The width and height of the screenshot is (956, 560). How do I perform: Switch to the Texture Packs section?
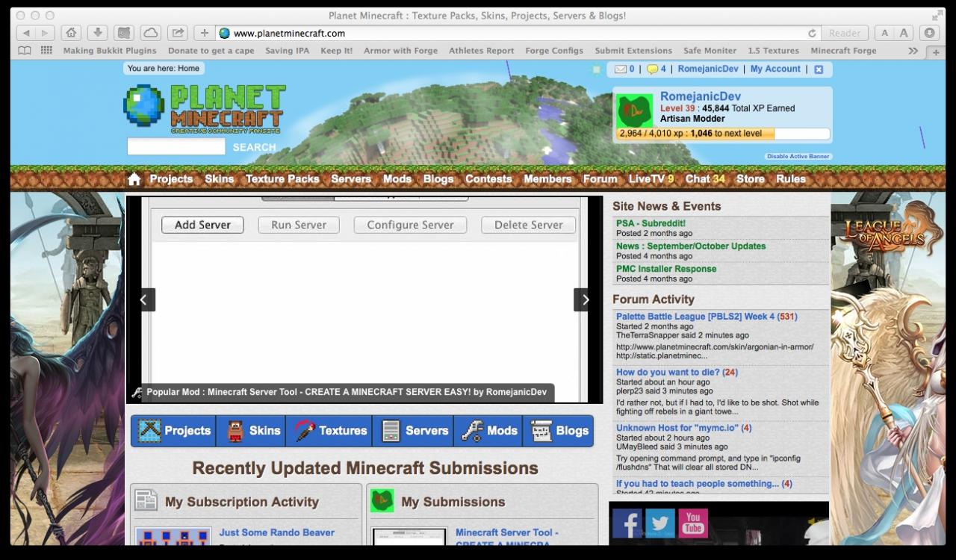click(282, 179)
